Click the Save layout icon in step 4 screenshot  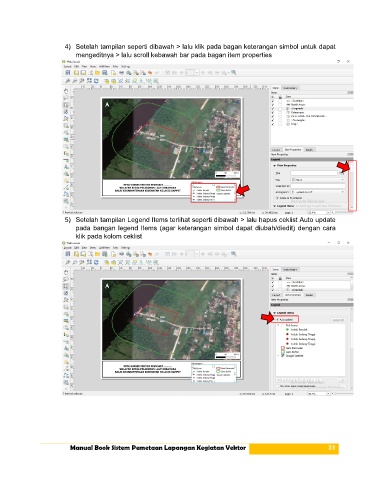click(x=68, y=72)
